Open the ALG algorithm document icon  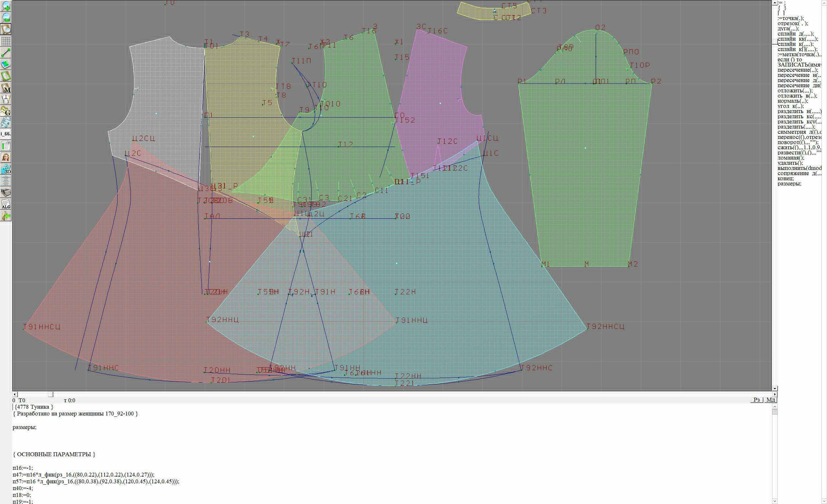tap(6, 204)
